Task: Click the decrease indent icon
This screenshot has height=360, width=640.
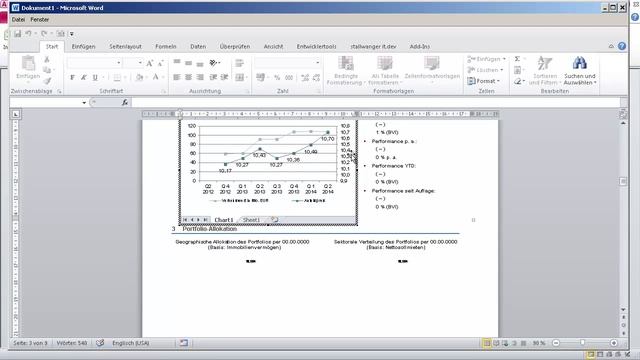Action: point(213,77)
